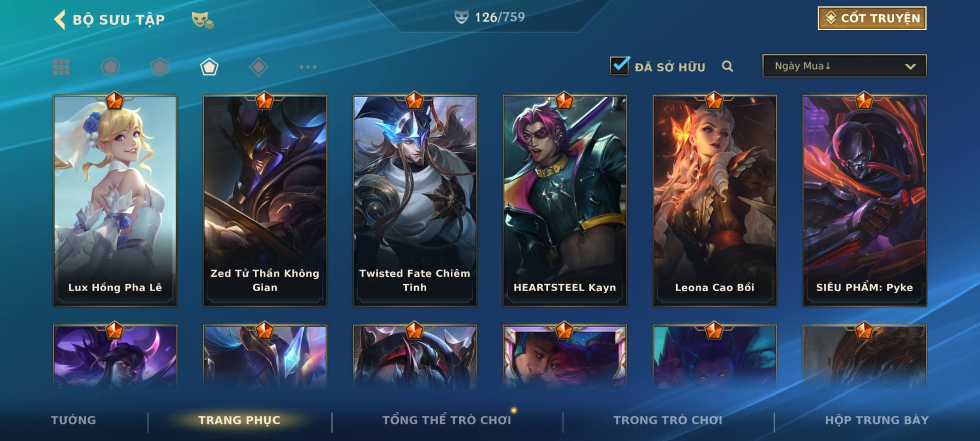Select the all-skins grid filter icon
The image size is (980, 441).
(61, 67)
